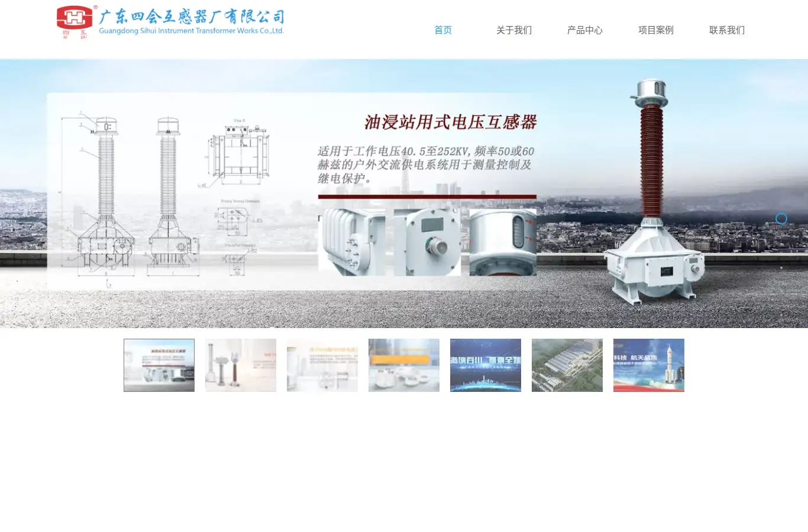Open 项目案例 menu item
This screenshot has height=532, width=808.
656,30
